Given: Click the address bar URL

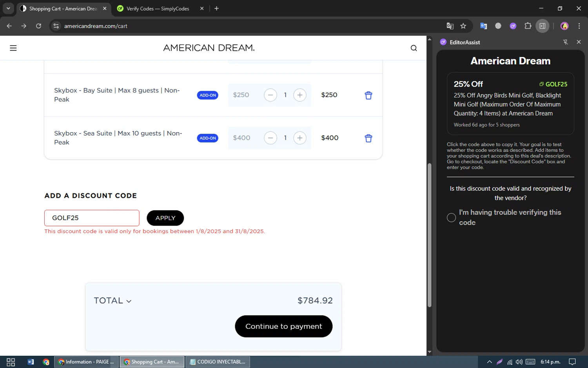Looking at the screenshot, I should click(96, 26).
